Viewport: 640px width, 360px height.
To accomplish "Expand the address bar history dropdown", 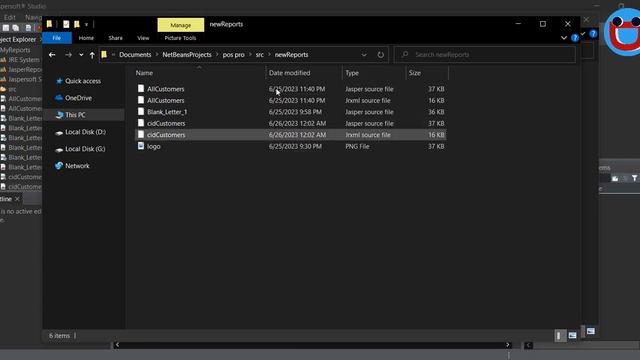I will (364, 55).
